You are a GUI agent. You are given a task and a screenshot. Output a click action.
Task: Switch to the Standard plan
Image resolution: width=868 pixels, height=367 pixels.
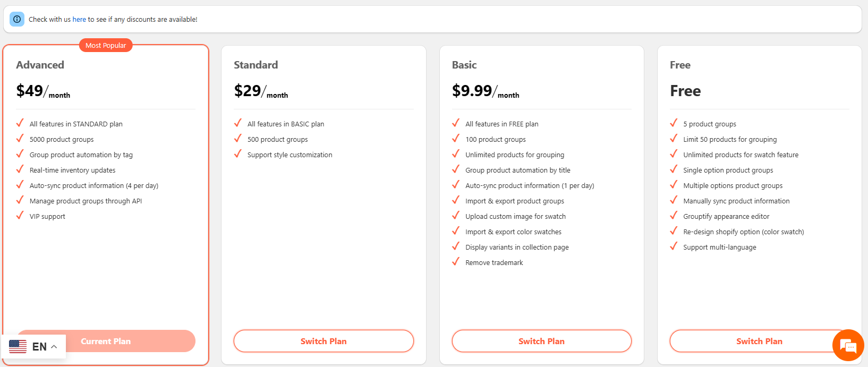pos(324,341)
